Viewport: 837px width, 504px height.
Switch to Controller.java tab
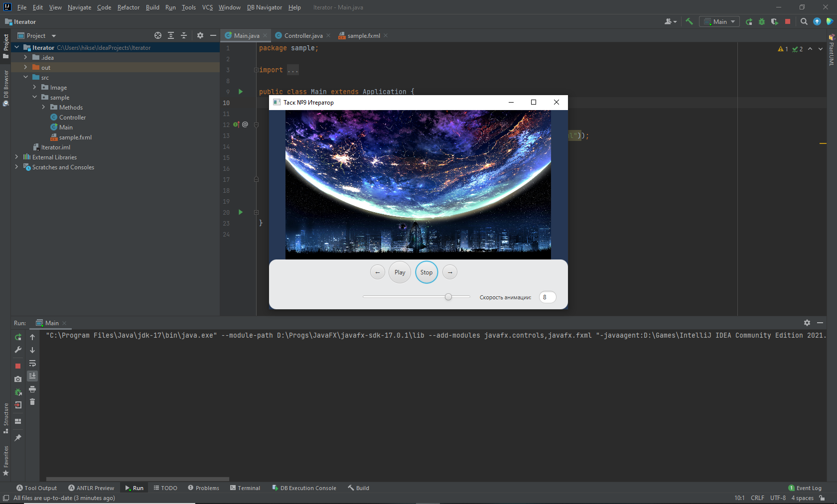pos(303,35)
